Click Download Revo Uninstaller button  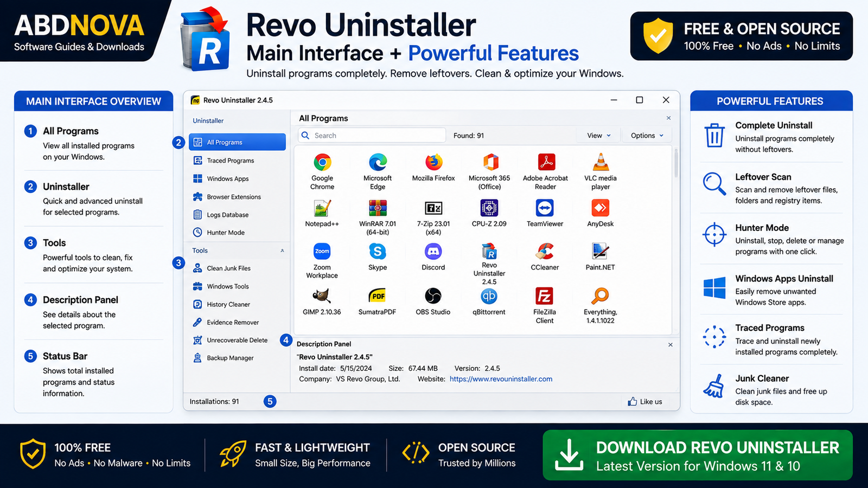pyautogui.click(x=698, y=455)
